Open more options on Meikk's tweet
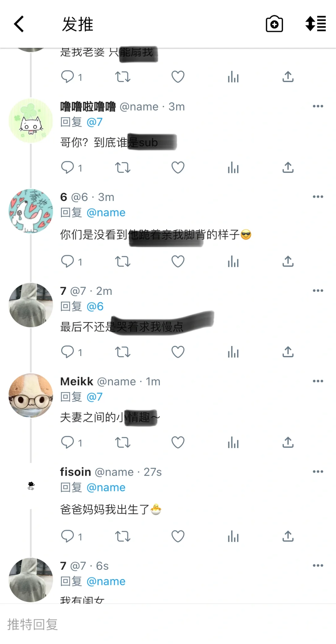Screen dimensions: 336x644 318,381
